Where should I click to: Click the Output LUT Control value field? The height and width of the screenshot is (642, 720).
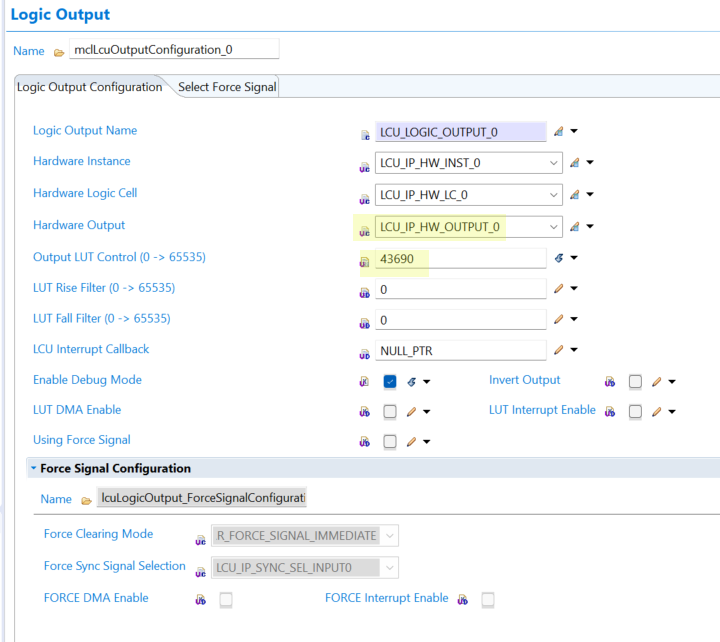(x=460, y=259)
